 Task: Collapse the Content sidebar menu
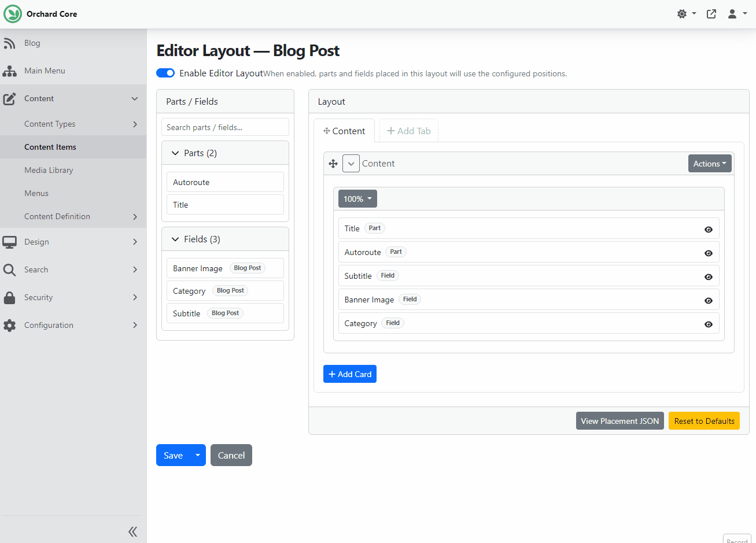(x=135, y=99)
